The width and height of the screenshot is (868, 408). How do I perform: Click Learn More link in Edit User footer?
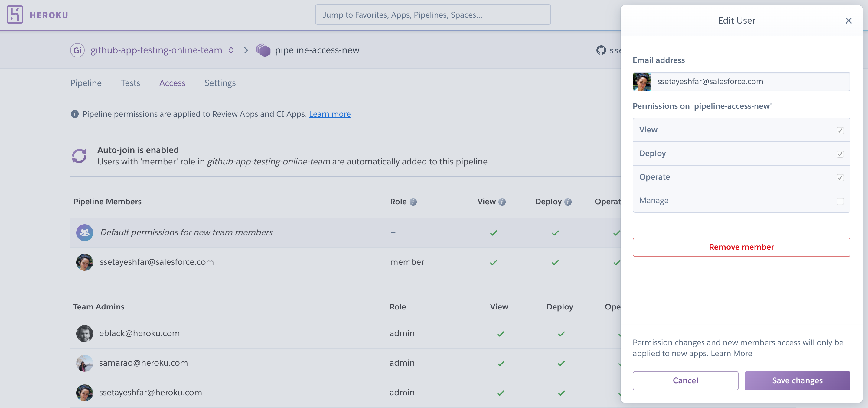(x=731, y=354)
